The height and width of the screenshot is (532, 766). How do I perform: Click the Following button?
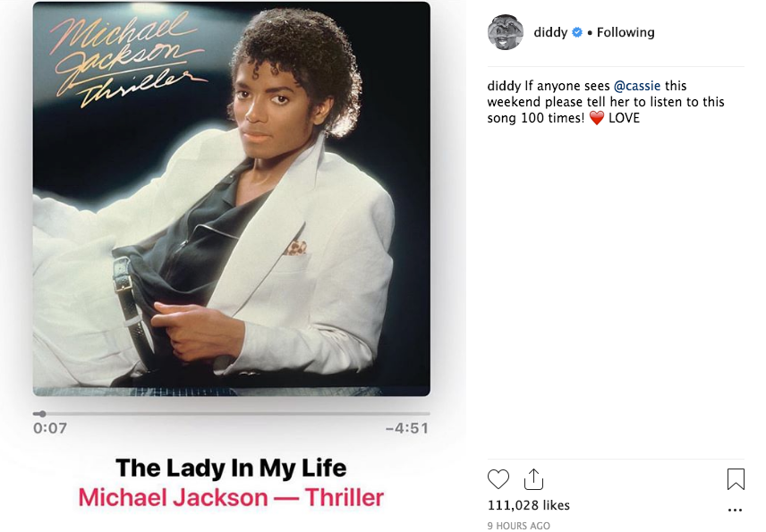click(626, 32)
